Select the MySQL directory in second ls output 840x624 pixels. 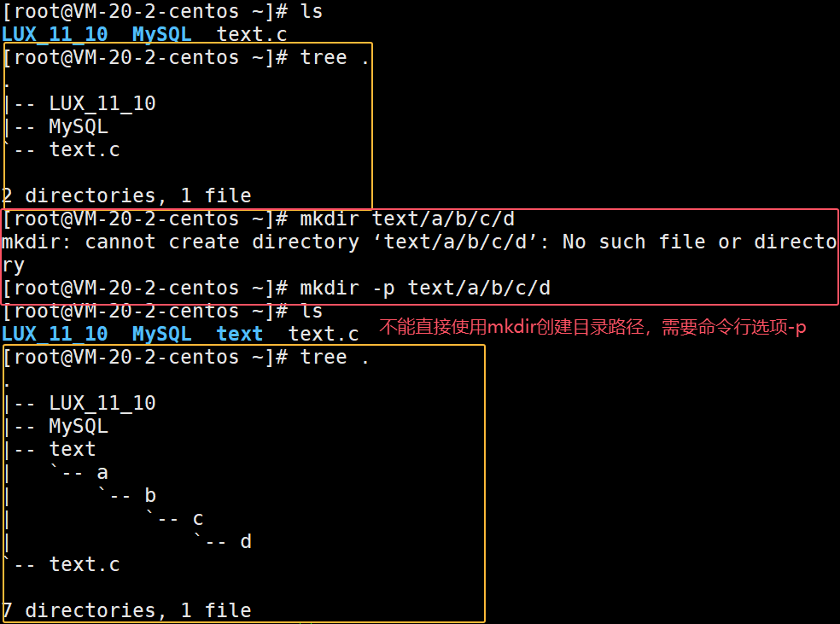(x=162, y=334)
